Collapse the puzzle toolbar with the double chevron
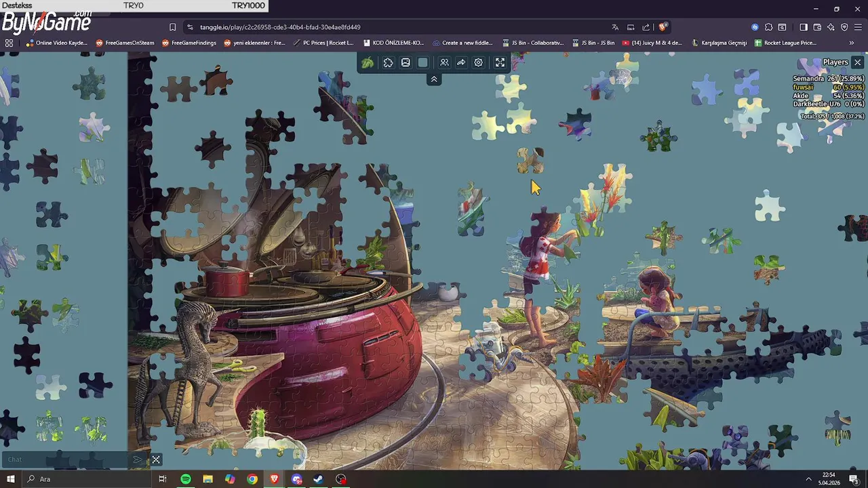The image size is (868, 488). (x=434, y=79)
